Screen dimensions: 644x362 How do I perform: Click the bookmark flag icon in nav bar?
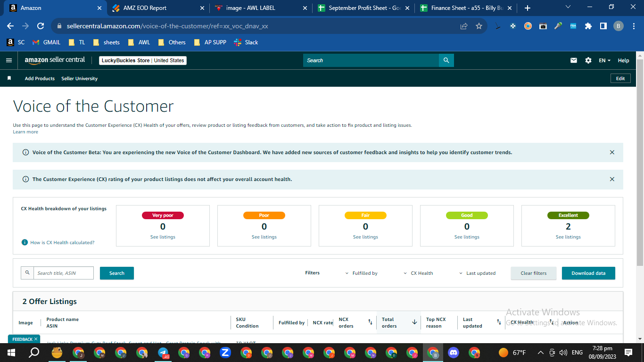point(9,78)
